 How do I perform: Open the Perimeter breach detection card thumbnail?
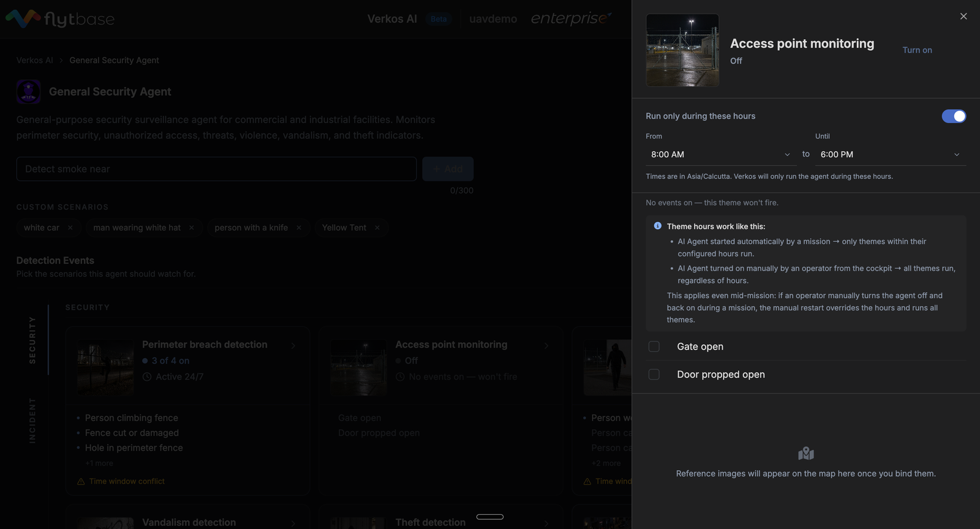pyautogui.click(x=105, y=367)
